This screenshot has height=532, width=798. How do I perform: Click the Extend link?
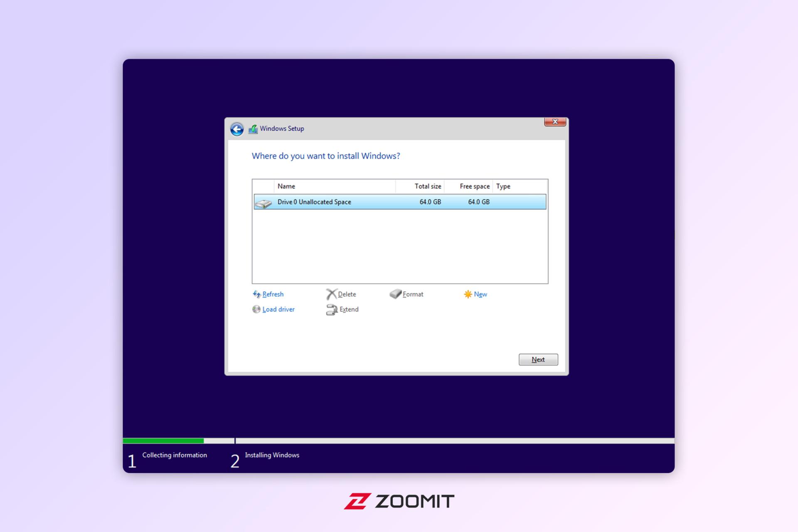pos(349,309)
